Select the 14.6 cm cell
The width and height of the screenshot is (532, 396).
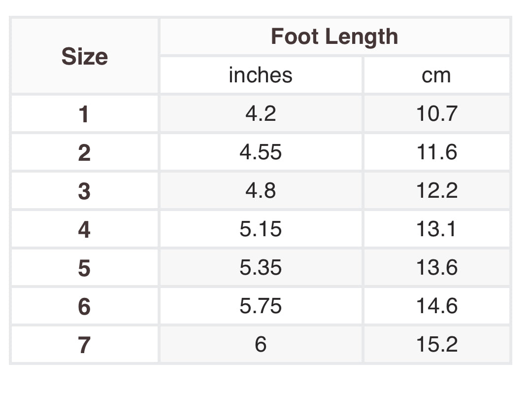click(436, 306)
